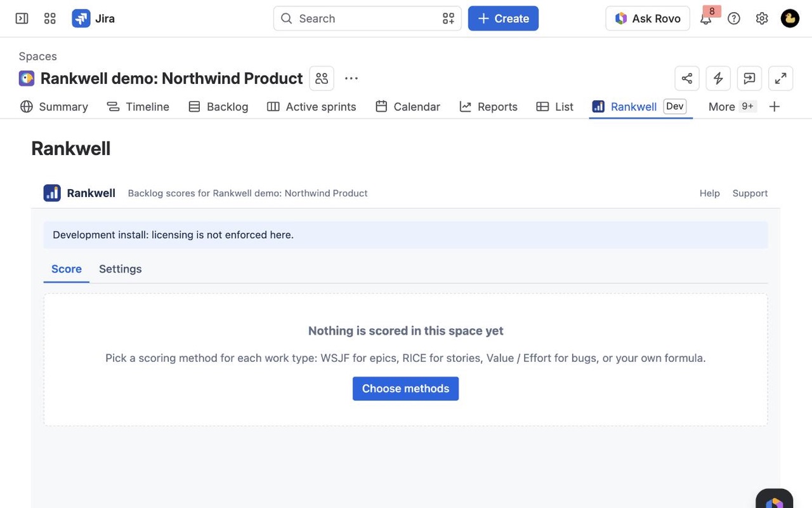The height and width of the screenshot is (508, 812).
Task: Click the space team members icon
Action: click(x=322, y=78)
